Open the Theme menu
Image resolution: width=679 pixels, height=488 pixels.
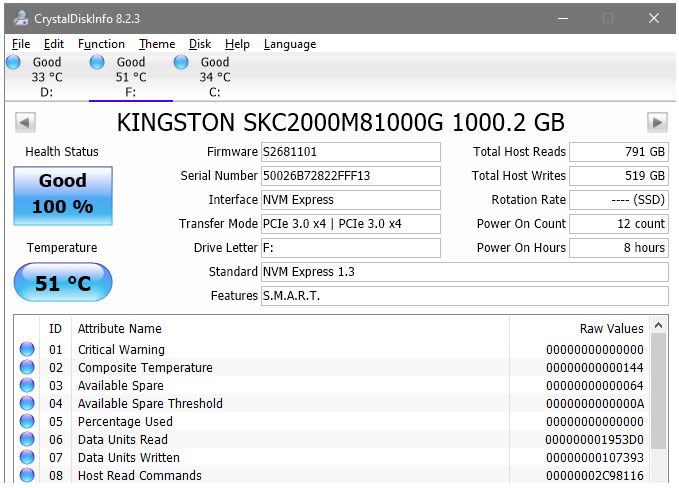pyautogui.click(x=157, y=44)
